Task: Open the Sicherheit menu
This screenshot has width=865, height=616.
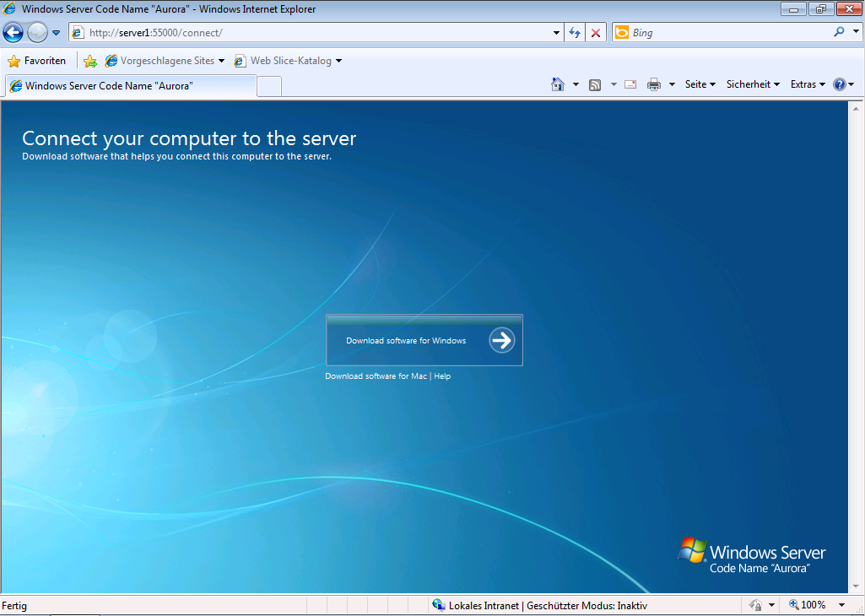Action: pos(753,84)
